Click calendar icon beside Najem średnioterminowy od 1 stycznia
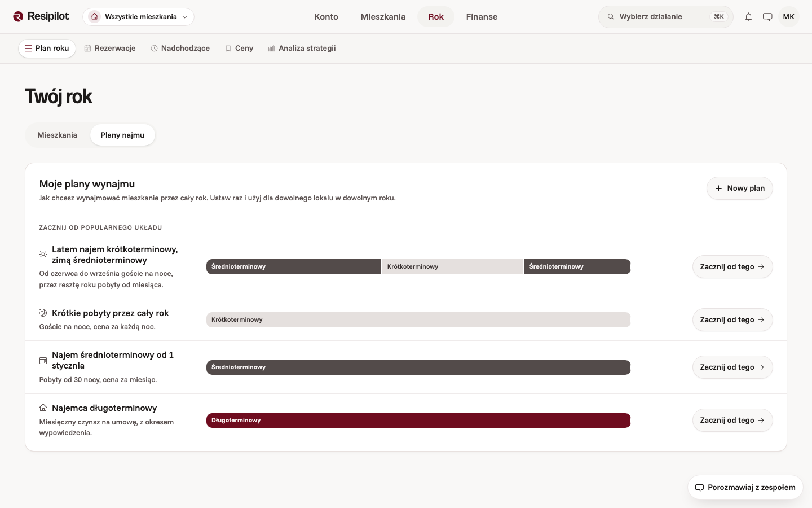Screen dimensions: 812x508 pyautogui.click(x=43, y=360)
